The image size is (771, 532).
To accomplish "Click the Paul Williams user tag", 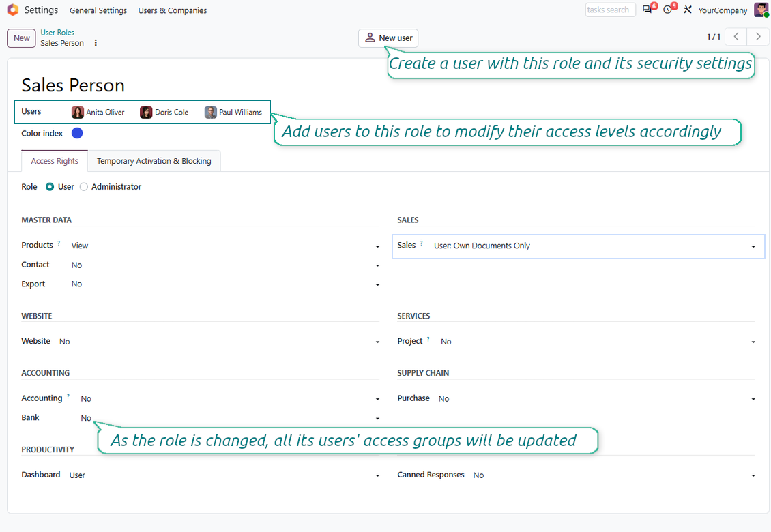I will 233,112.
